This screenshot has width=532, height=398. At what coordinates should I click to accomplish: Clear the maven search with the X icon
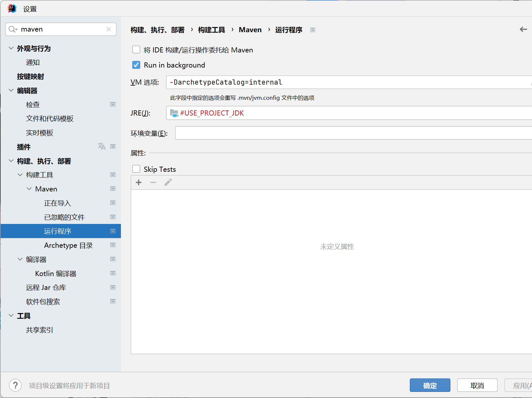click(x=109, y=29)
